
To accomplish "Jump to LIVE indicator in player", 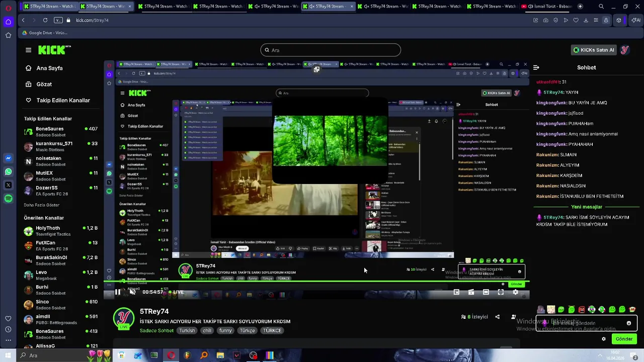I will pyautogui.click(x=176, y=292).
